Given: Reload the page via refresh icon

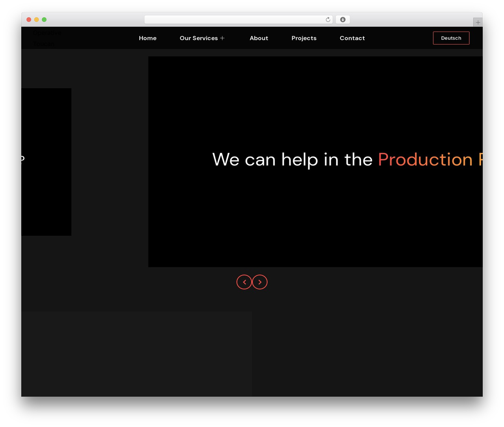Looking at the screenshot, I should click(328, 20).
